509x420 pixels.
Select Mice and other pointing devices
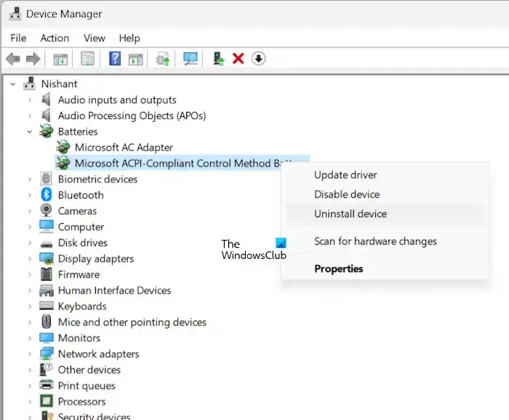(x=132, y=322)
